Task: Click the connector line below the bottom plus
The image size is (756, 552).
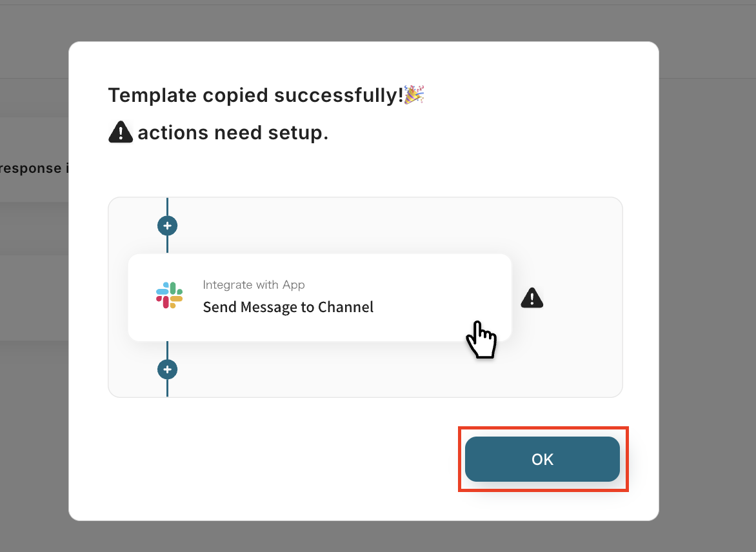Action: click(167, 388)
